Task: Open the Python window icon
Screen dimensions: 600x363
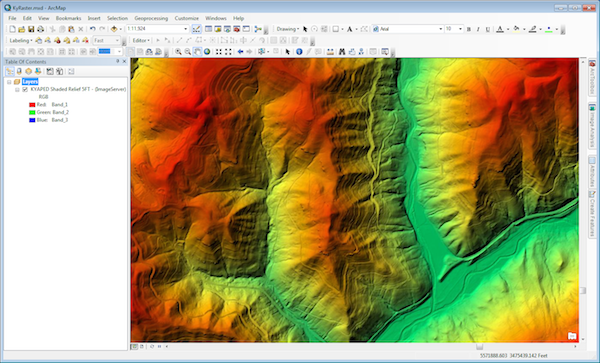Action: [x=246, y=29]
